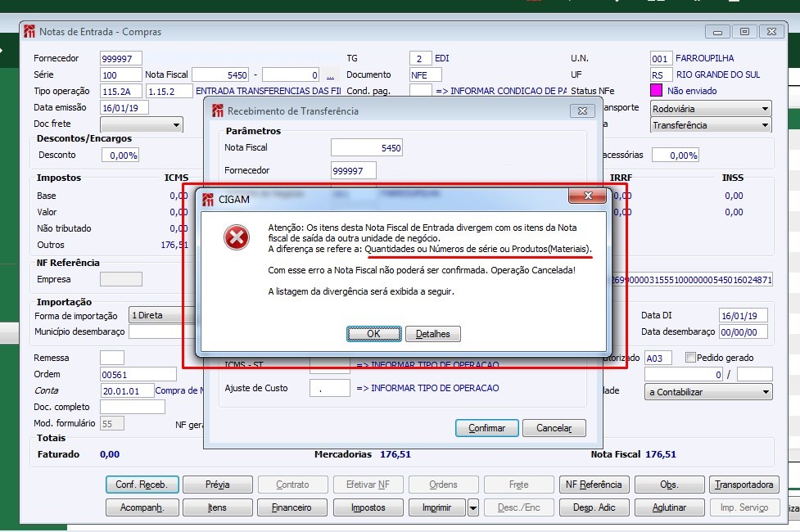This screenshot has width=800, height=532.
Task: Open Detalhes of the divergence error
Action: coord(432,334)
